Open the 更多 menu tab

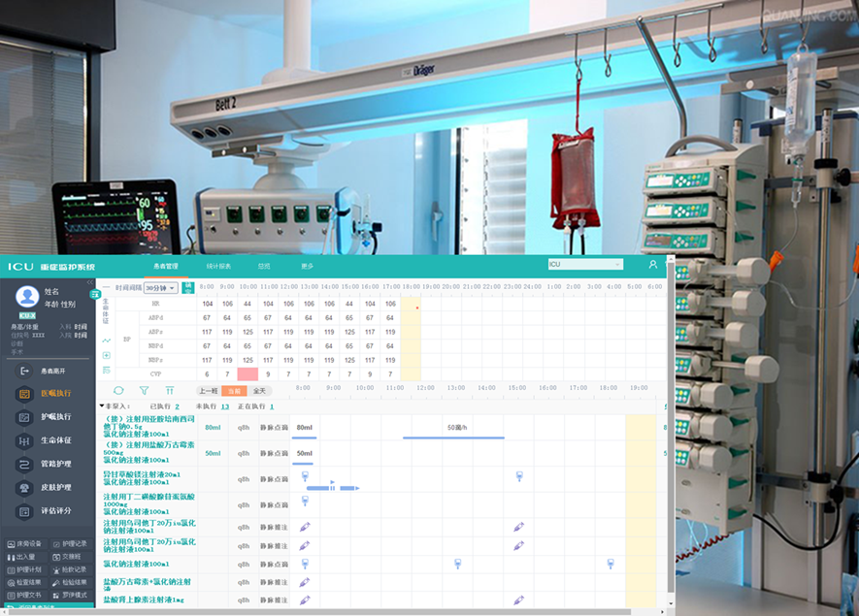[307, 265]
